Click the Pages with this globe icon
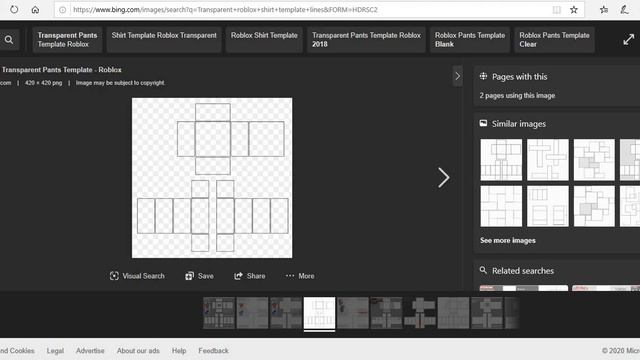 point(483,76)
